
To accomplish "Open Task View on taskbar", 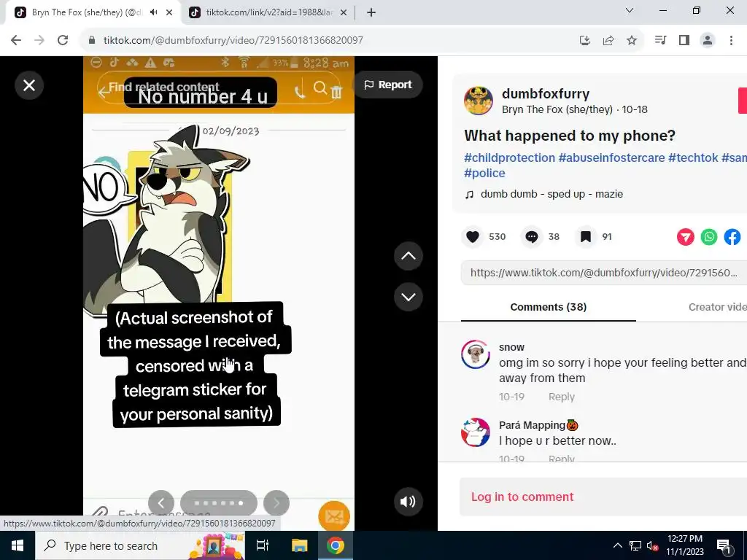I will [263, 545].
